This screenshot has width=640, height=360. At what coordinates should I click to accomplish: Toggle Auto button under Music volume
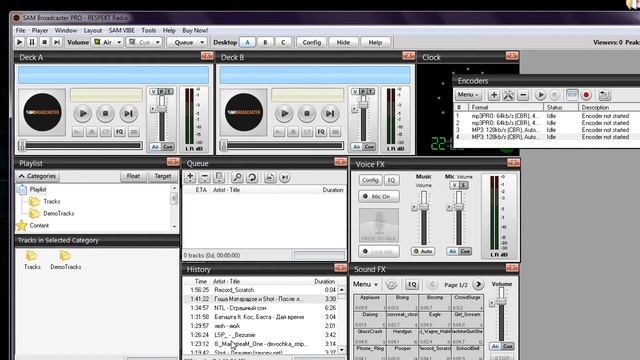[x=423, y=251]
